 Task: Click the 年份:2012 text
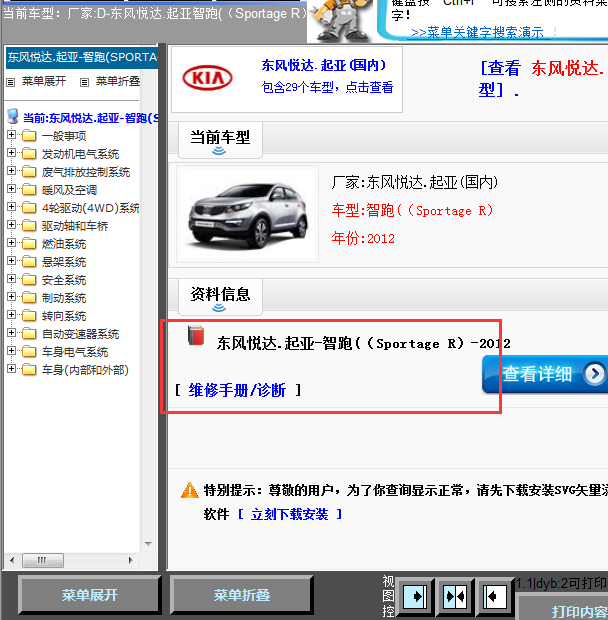click(363, 238)
